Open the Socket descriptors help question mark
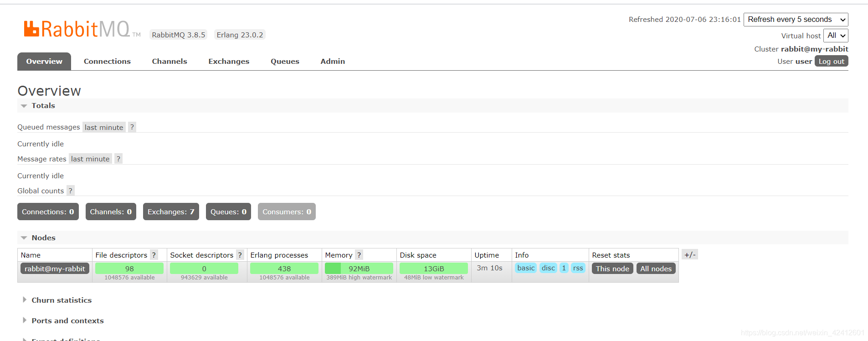 [x=240, y=255]
